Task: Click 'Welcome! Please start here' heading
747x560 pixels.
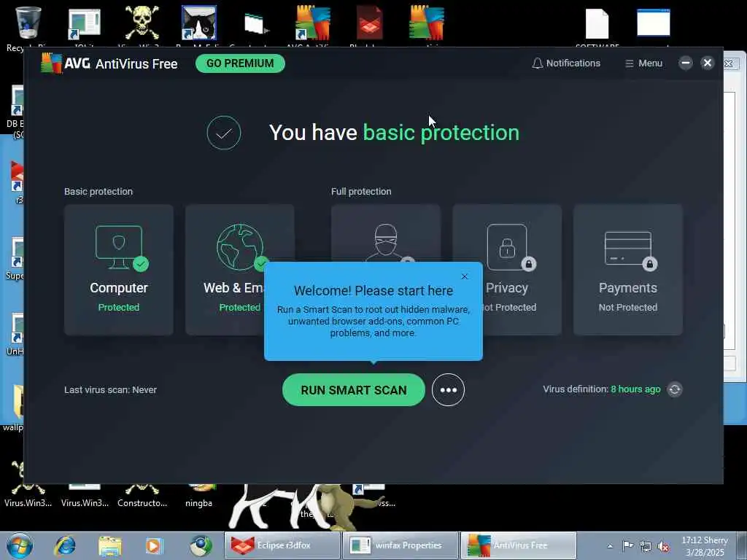Action: [373, 290]
